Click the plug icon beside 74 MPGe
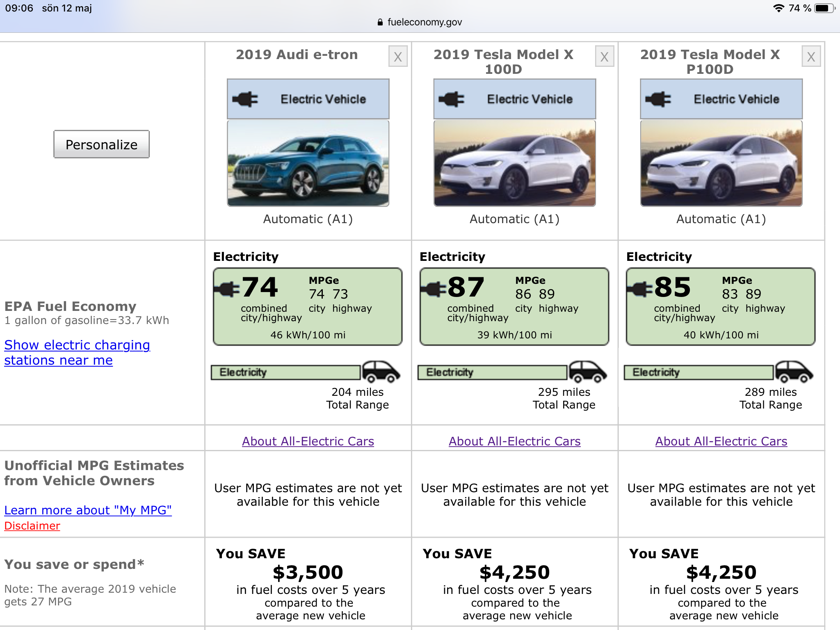This screenshot has width=840, height=630. pos(227,290)
